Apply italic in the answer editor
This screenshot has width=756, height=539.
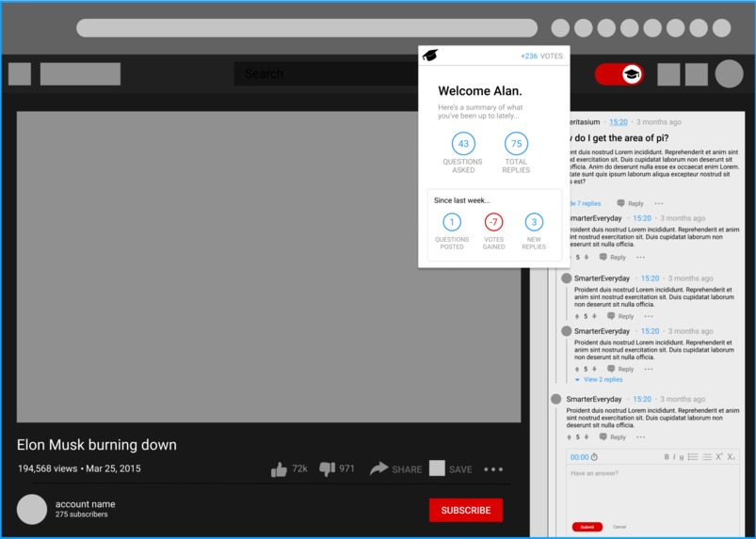tap(674, 457)
